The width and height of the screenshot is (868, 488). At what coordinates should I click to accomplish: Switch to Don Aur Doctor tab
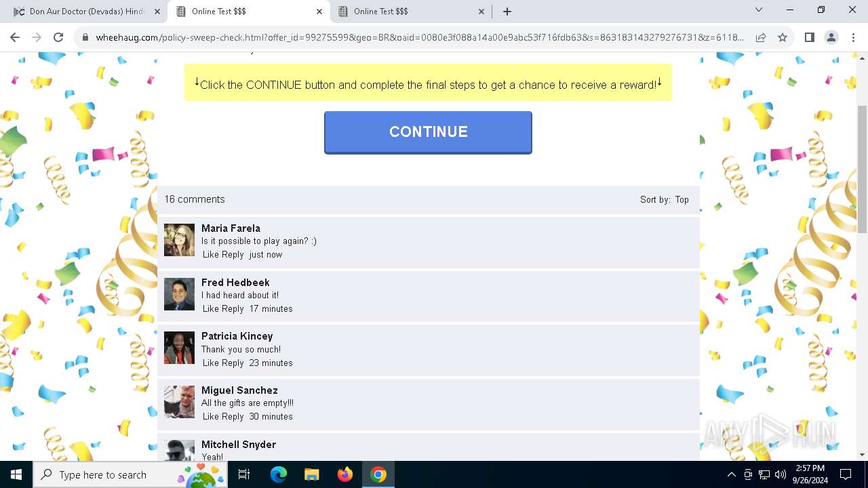(x=86, y=12)
